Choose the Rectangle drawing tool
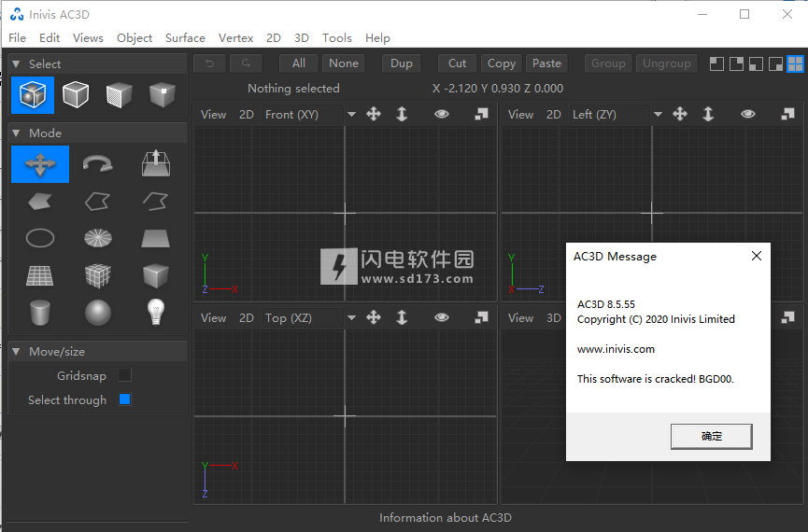This screenshot has width=808, height=532. click(155, 238)
